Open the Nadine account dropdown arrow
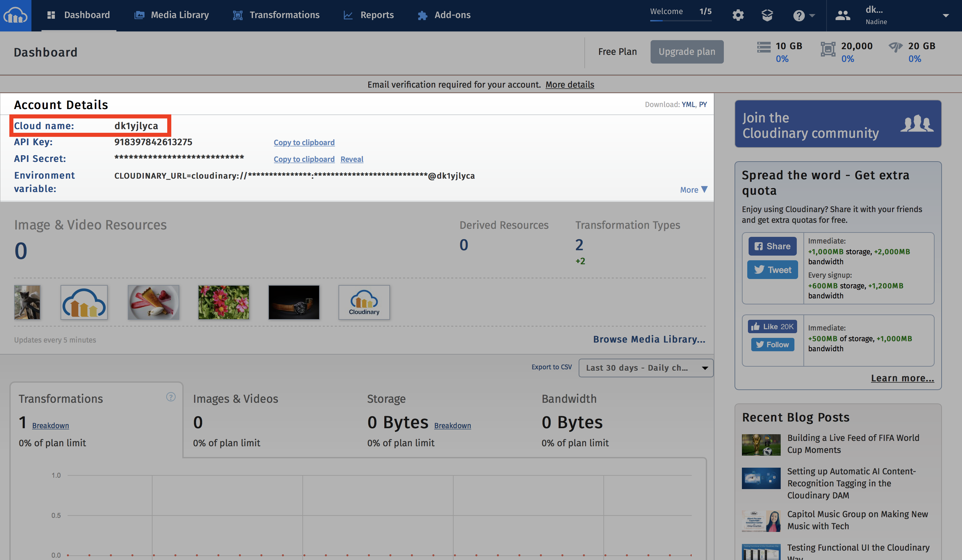The height and width of the screenshot is (560, 962). click(x=946, y=16)
